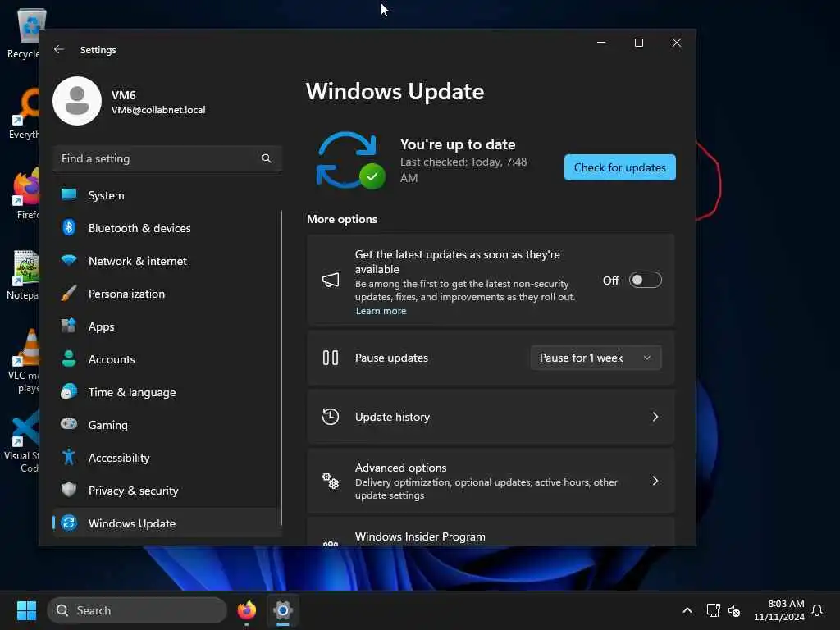Click the Update history row label

(x=392, y=417)
